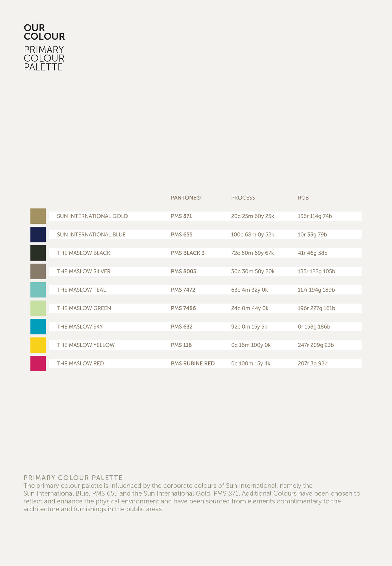Click the PRIMARY COLOUR PALETTE footer heading
Viewport: 392px width, 566px height.
[73, 477]
